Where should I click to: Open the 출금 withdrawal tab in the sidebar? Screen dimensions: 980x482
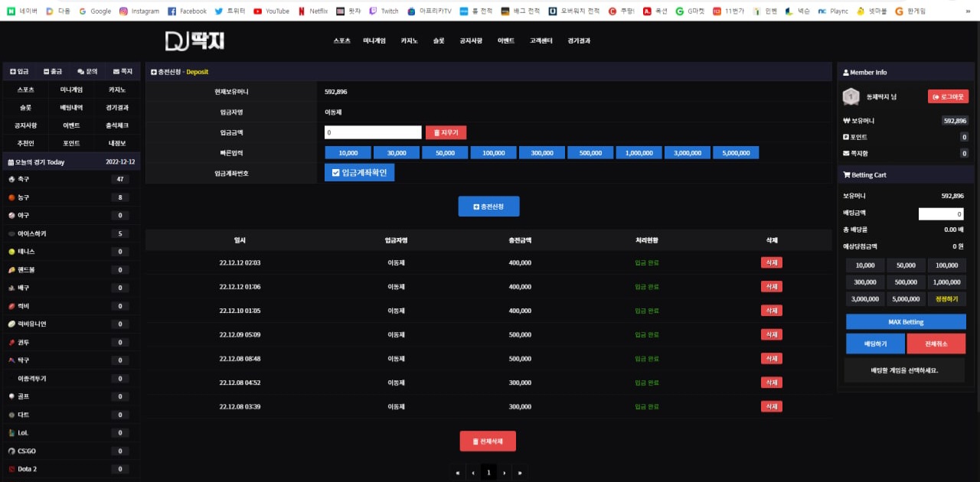pos(54,71)
